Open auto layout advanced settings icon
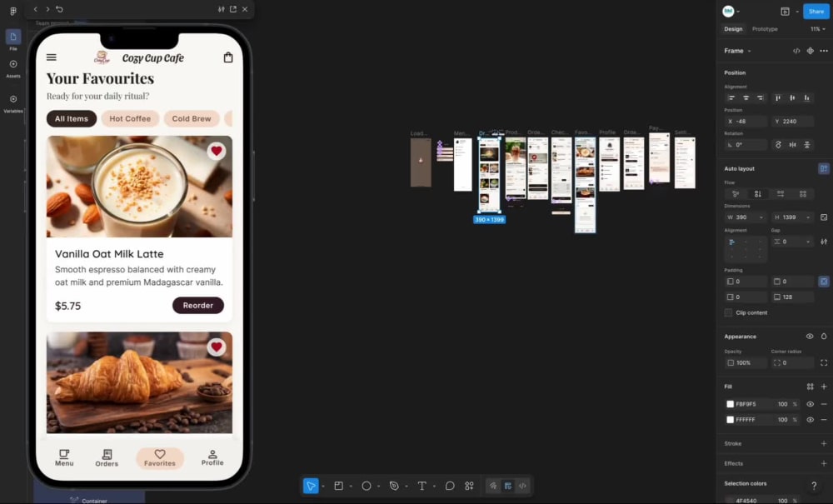The width and height of the screenshot is (833, 504). click(x=824, y=242)
